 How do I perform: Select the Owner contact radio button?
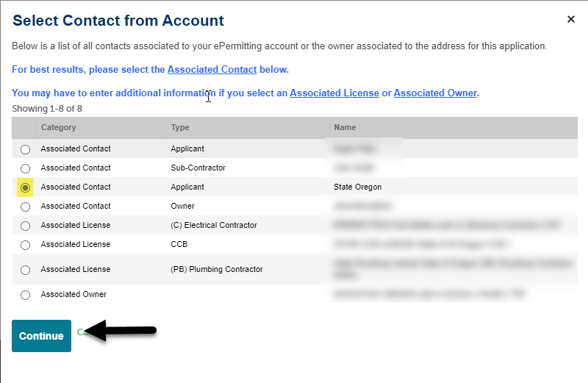point(26,207)
